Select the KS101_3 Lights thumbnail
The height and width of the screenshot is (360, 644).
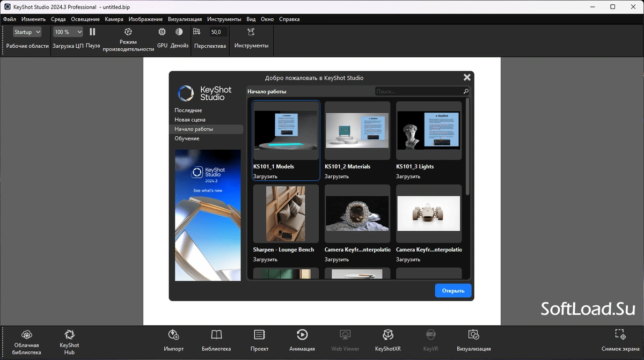point(429,131)
